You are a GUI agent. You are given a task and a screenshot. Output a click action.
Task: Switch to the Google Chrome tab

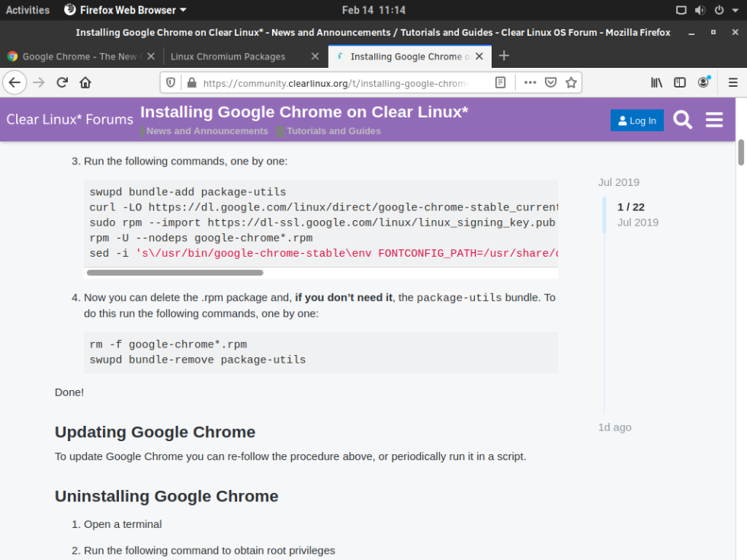click(x=76, y=56)
